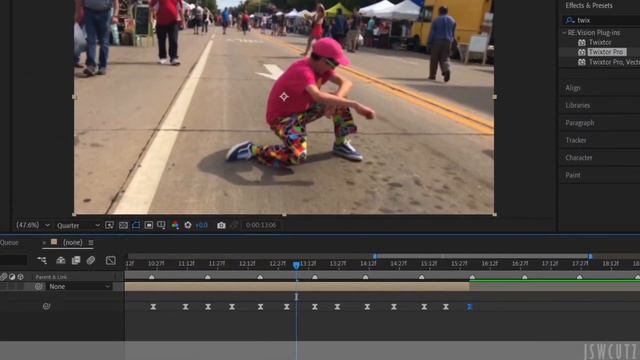Image resolution: width=640 pixels, height=360 pixels.
Task: Click the 14:12f mark on time ruler
Action: coord(368,264)
